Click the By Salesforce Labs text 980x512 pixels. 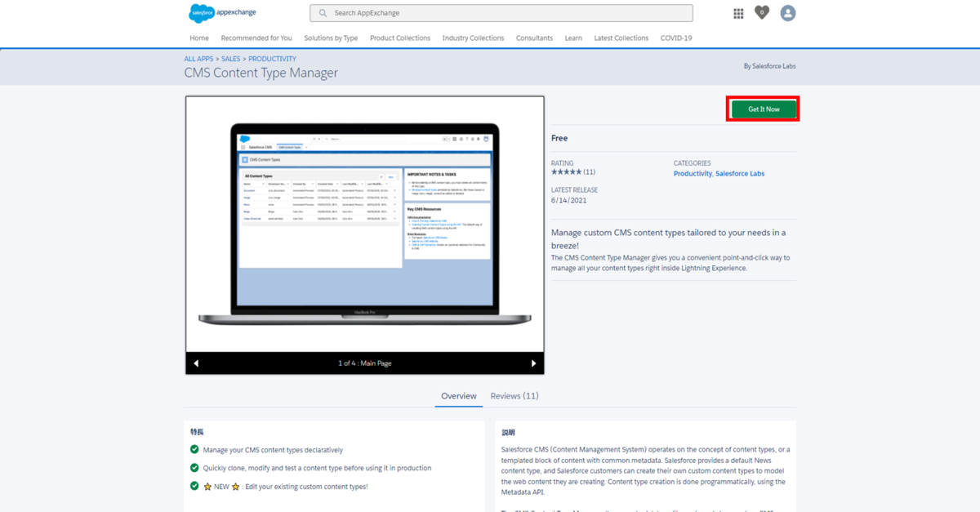769,66
